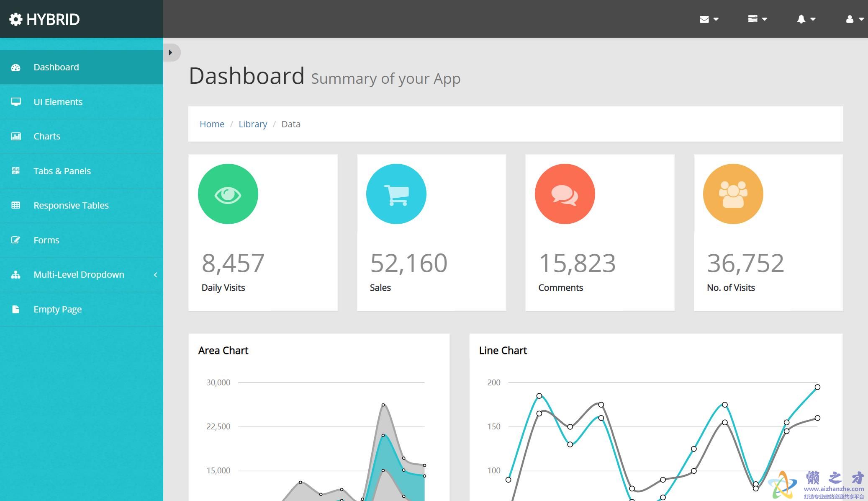This screenshot has width=868, height=501.
Task: Open Responsive Tables in the sidebar
Action: point(71,205)
